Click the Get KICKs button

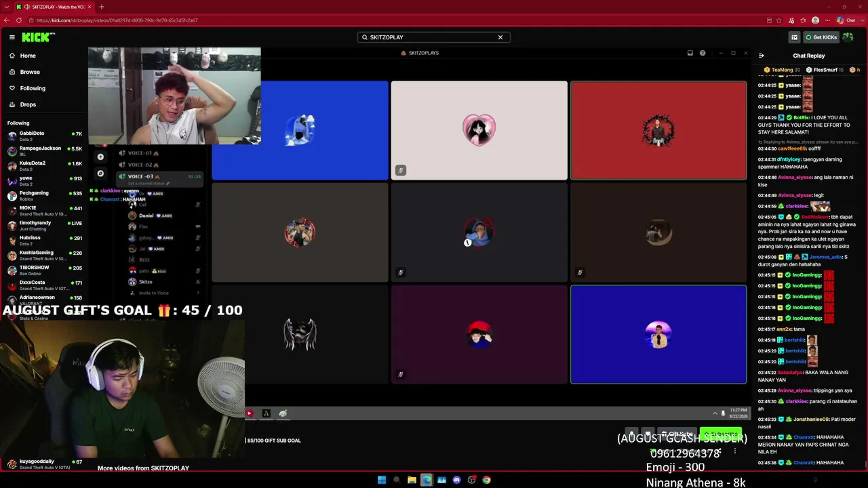[x=821, y=37]
